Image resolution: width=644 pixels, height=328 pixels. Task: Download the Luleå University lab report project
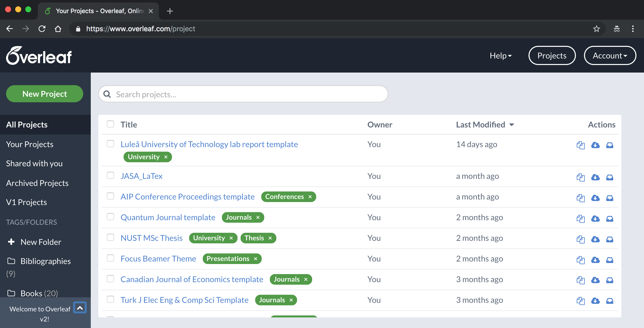click(595, 145)
